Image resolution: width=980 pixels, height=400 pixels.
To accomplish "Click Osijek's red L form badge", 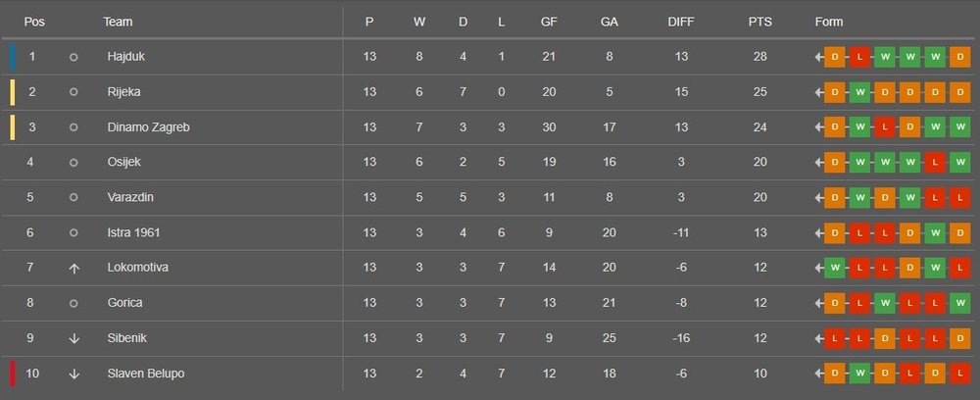I will pos(935,162).
